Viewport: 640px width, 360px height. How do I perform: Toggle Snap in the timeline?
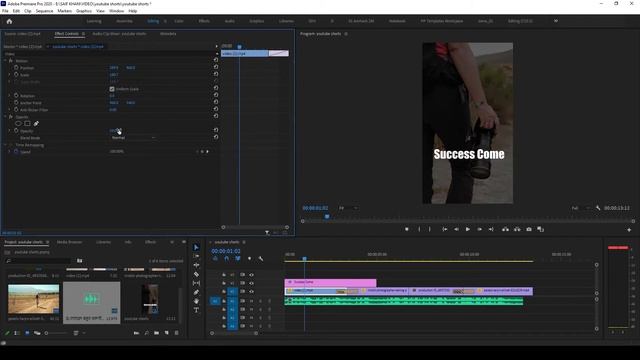227,258
